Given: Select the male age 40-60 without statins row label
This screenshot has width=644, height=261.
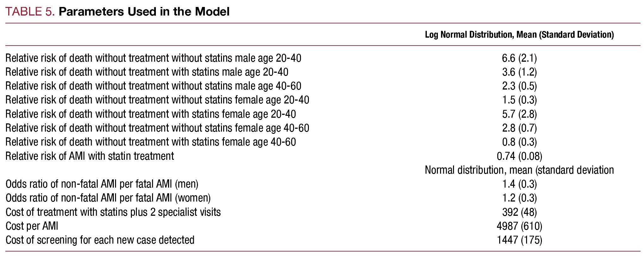Looking at the screenshot, I should 153,86.
